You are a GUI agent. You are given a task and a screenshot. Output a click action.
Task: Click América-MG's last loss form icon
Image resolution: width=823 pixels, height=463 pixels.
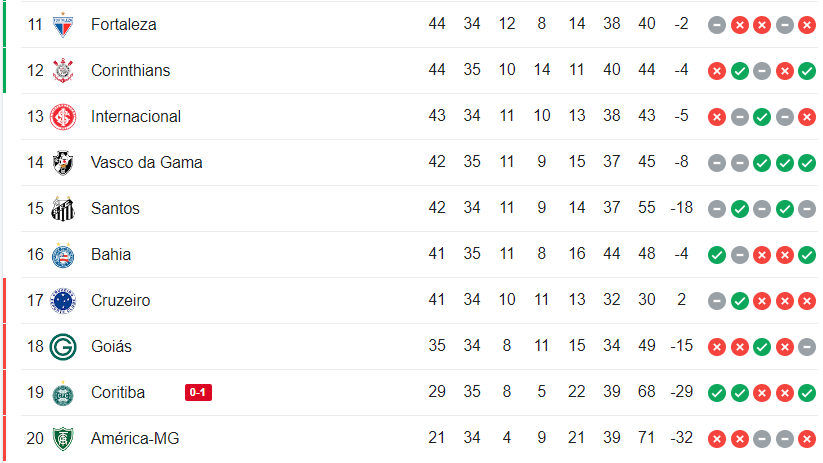[807, 438]
